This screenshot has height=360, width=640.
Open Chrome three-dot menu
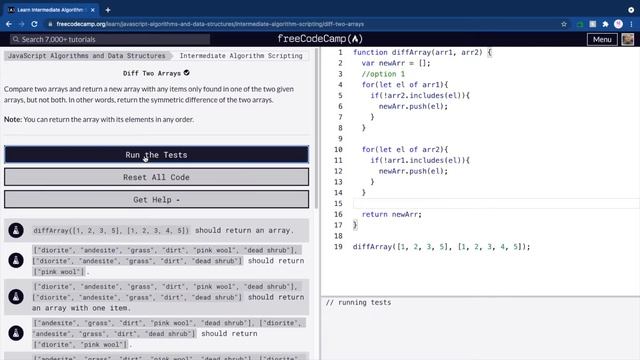tap(631, 24)
